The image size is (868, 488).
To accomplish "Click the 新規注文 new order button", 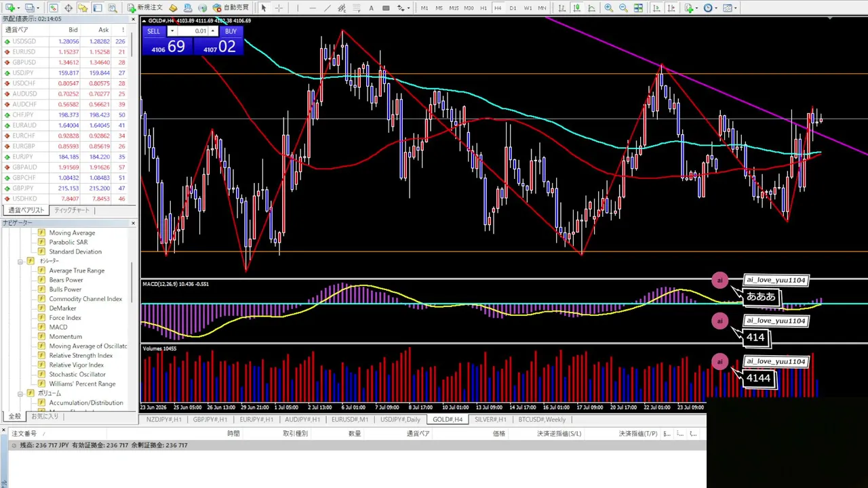I will 144,8.
